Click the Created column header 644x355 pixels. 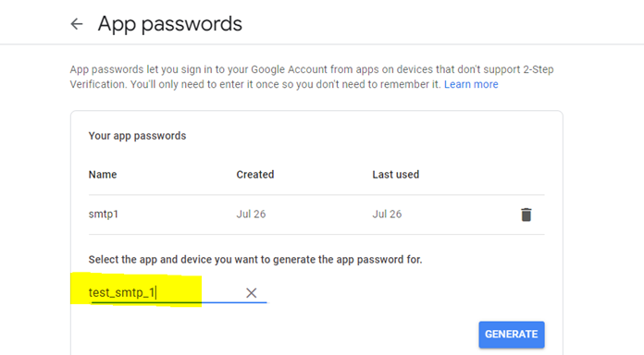coord(255,175)
